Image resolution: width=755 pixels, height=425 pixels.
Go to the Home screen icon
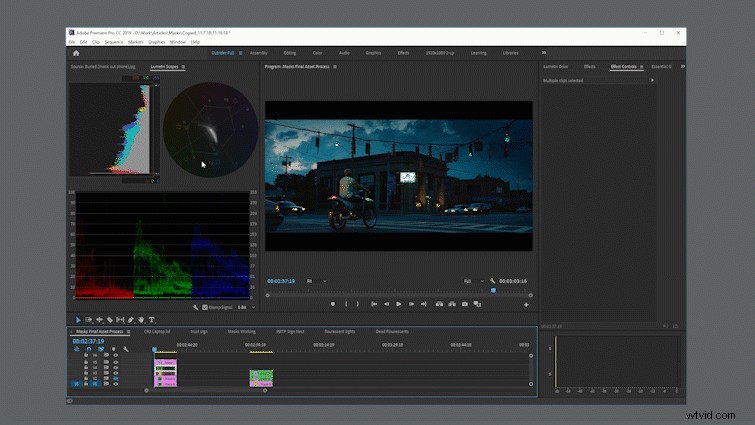[x=76, y=53]
